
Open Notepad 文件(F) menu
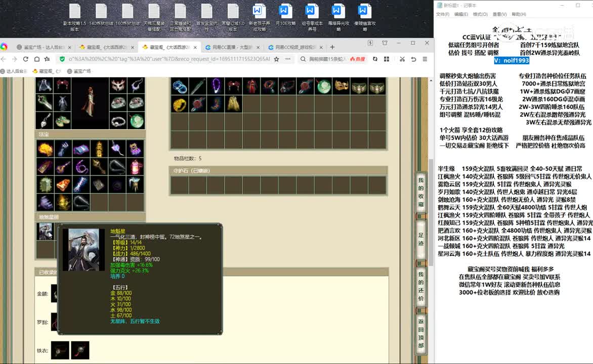(443, 14)
